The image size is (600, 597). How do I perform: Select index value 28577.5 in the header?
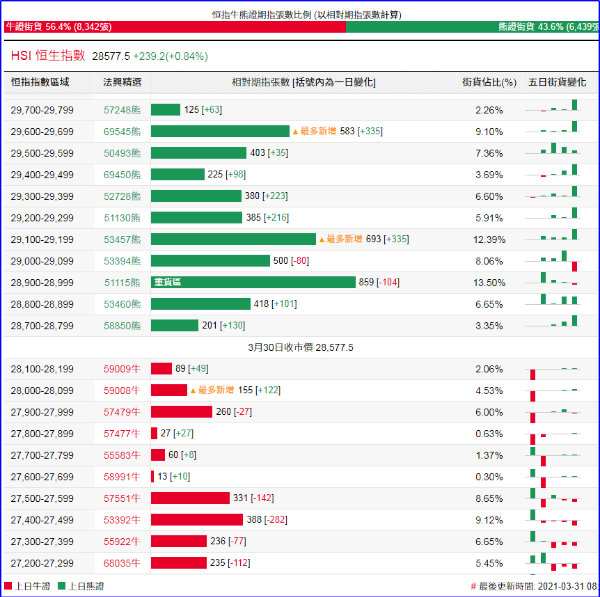[x=111, y=56]
